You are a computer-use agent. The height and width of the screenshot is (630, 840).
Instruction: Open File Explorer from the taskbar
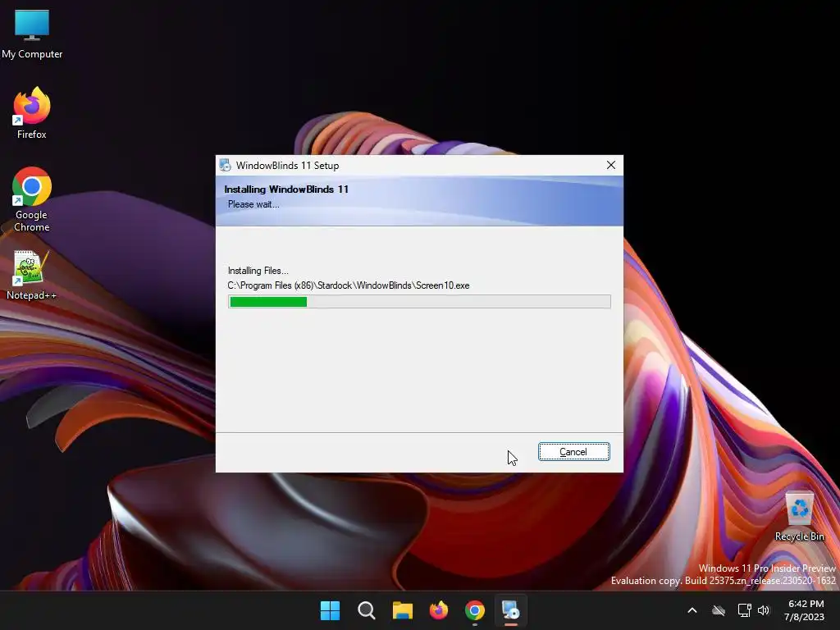click(x=402, y=610)
